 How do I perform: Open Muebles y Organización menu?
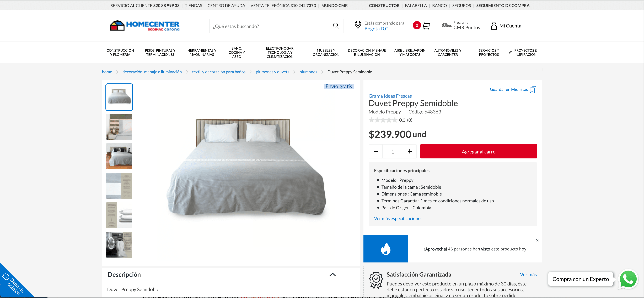pos(326,52)
